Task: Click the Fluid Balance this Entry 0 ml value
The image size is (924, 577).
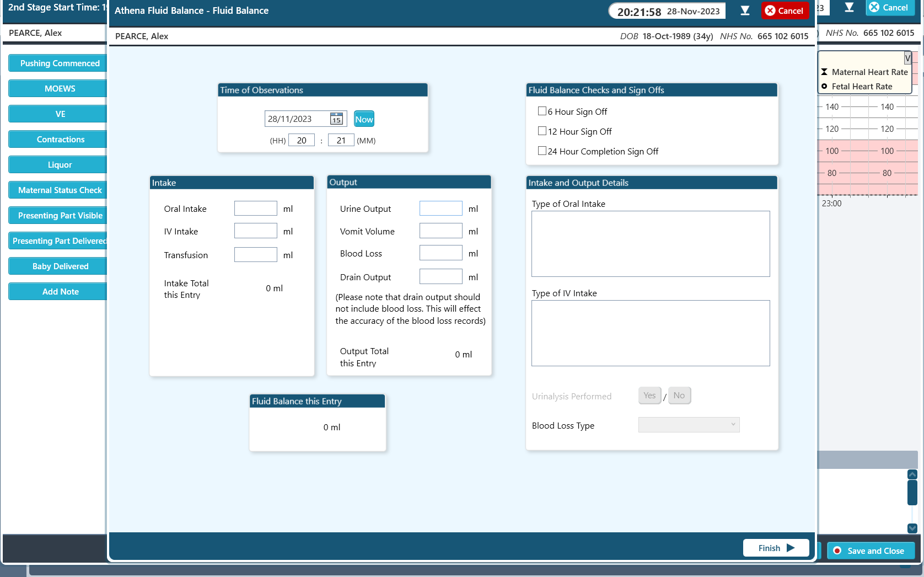Action: pos(332,428)
